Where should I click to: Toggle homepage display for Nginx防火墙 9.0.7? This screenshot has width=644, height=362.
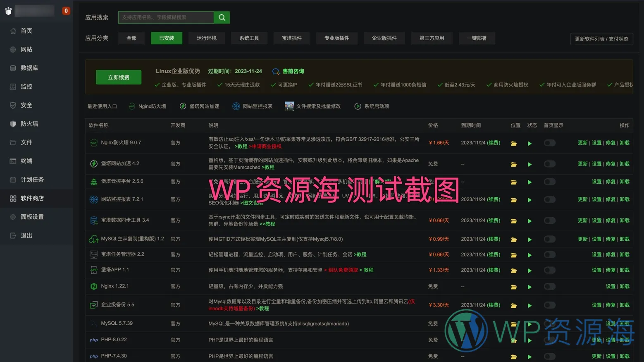[549, 143]
